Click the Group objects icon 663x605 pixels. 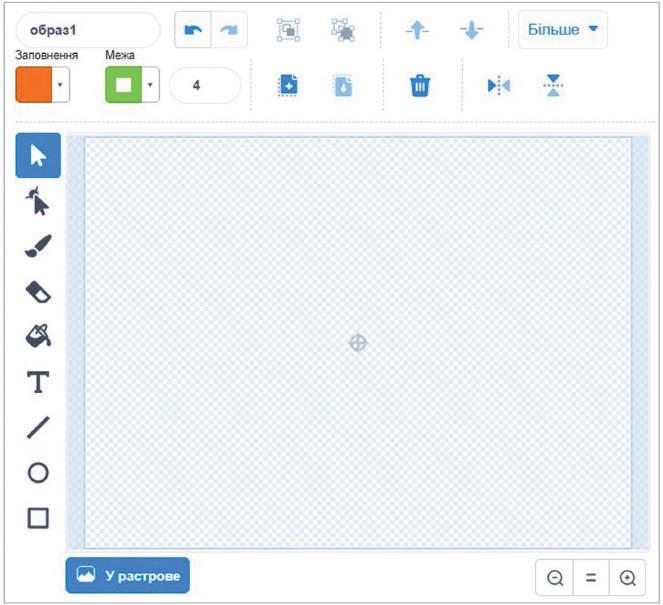[x=288, y=30]
